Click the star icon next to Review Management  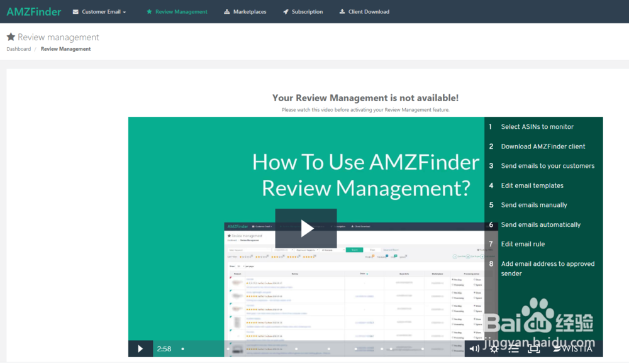click(x=149, y=11)
